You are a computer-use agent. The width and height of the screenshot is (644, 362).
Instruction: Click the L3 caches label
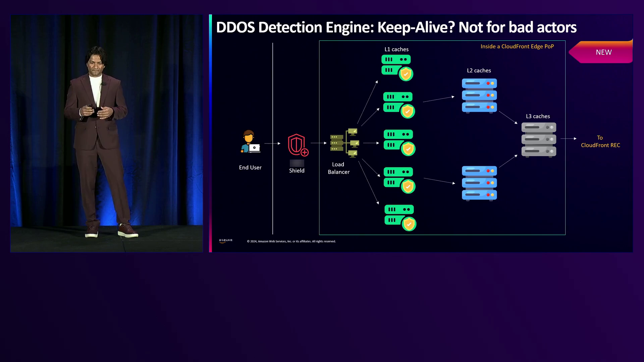[x=538, y=116]
